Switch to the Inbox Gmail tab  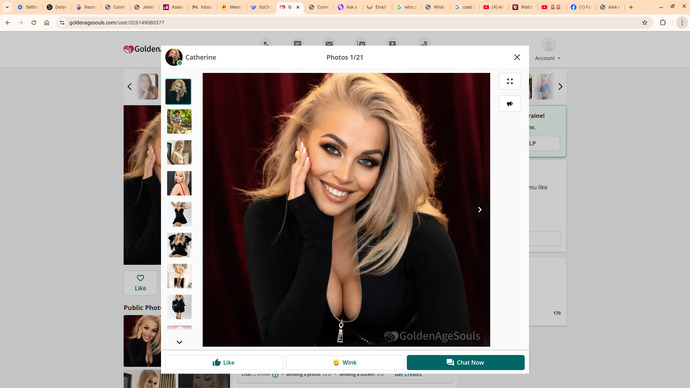pos(202,7)
